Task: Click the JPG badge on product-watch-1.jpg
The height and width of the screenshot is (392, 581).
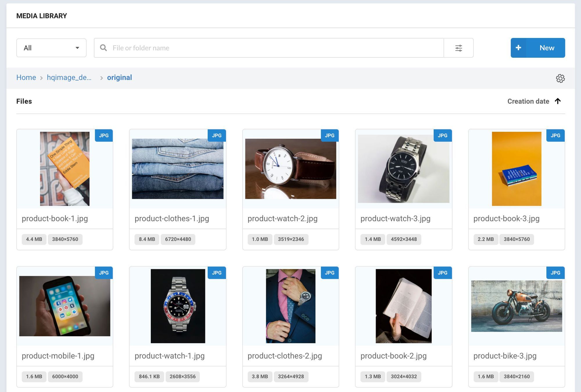Action: 217,273
